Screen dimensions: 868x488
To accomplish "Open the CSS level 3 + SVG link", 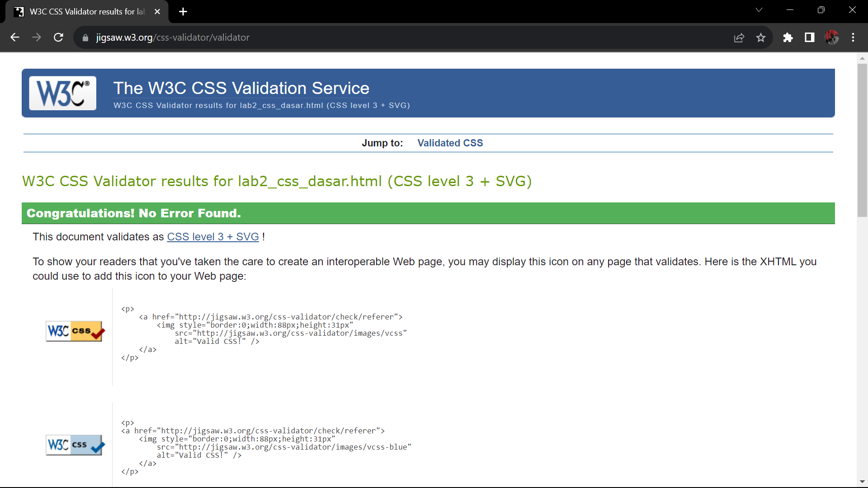I will point(213,237).
